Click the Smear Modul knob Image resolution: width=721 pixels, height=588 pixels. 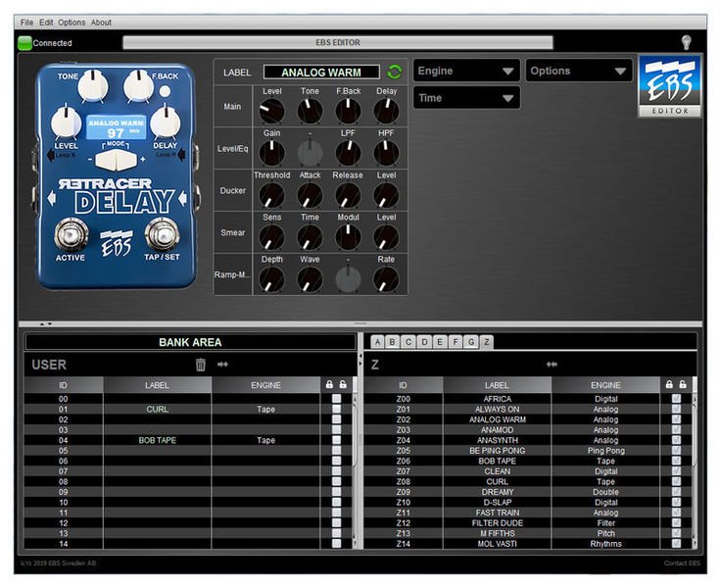point(348,237)
